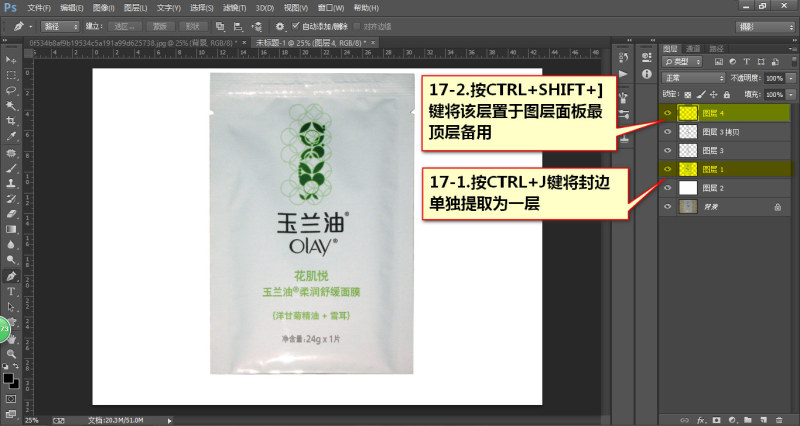Viewport: 800px width, 426px height.
Task: Click 形状 button in options bar
Action: pos(193,27)
